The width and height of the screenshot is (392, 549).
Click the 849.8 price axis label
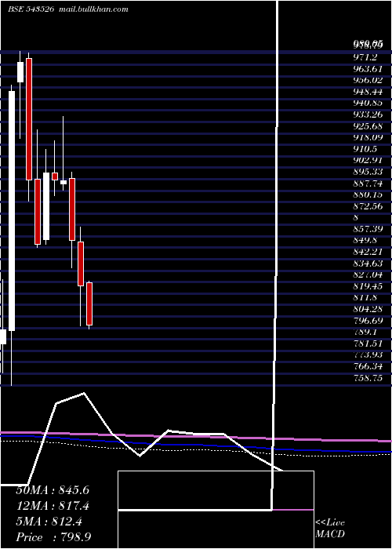coord(365,241)
